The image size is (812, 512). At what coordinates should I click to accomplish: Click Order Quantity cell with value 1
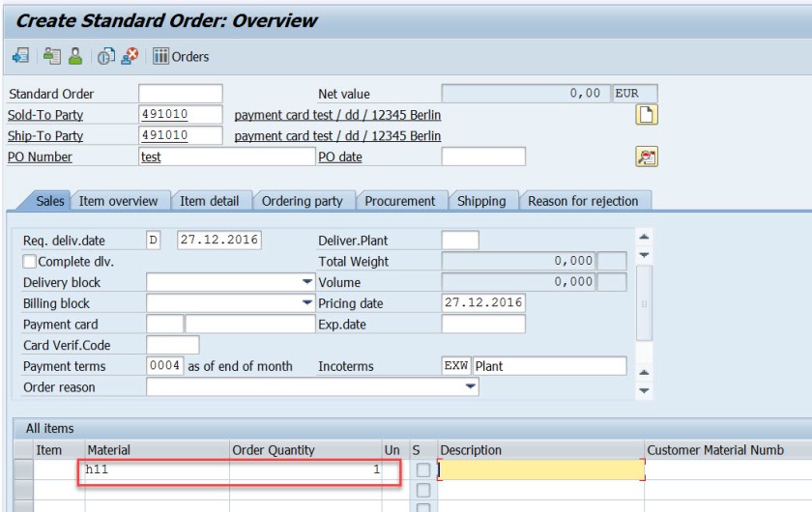(x=305, y=469)
